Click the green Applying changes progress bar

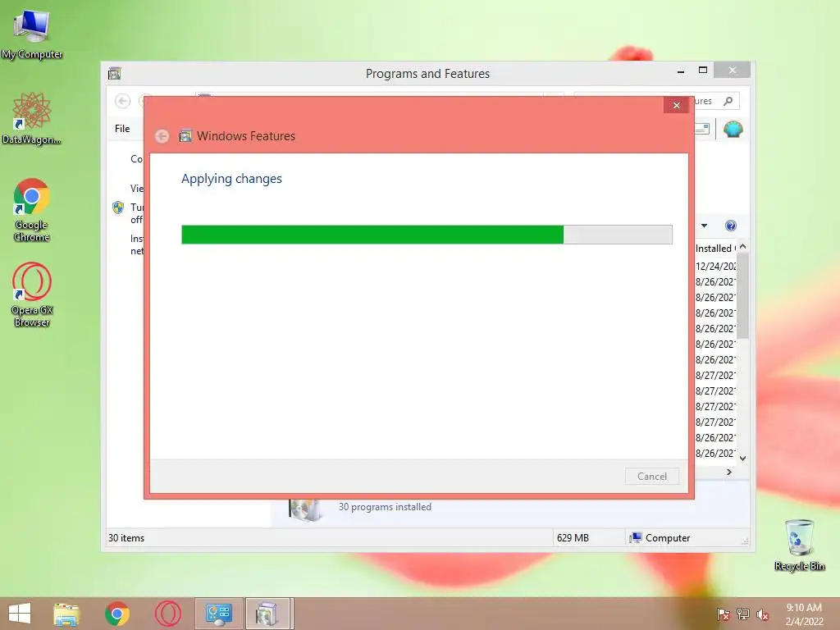[x=427, y=235]
